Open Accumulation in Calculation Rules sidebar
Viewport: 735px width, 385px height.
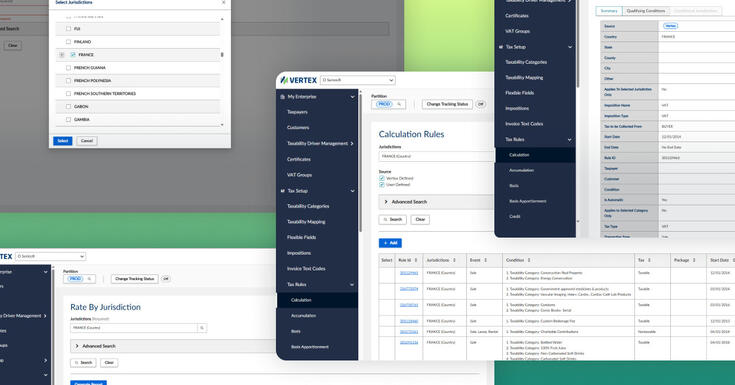303,316
